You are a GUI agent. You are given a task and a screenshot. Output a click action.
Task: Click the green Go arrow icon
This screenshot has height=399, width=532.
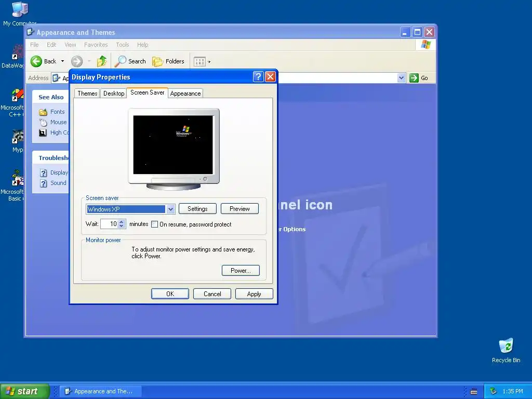(414, 78)
